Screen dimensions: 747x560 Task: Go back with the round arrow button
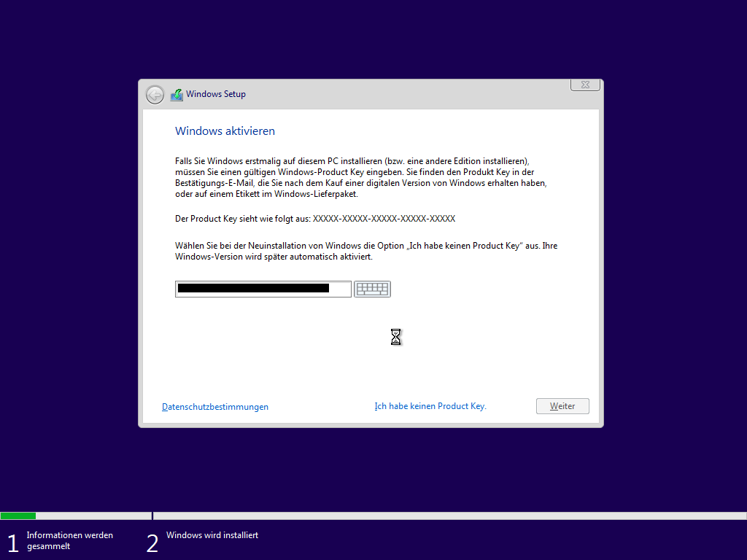[x=155, y=95]
